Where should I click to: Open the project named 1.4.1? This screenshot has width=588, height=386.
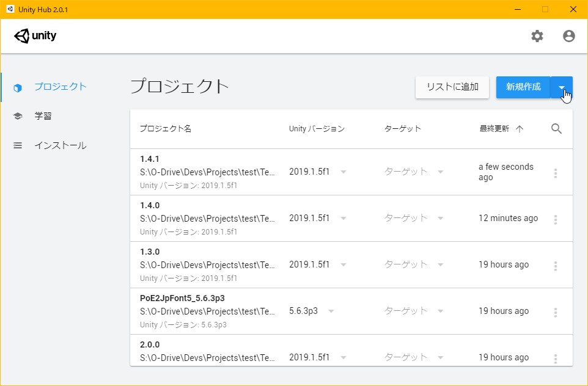pos(150,159)
